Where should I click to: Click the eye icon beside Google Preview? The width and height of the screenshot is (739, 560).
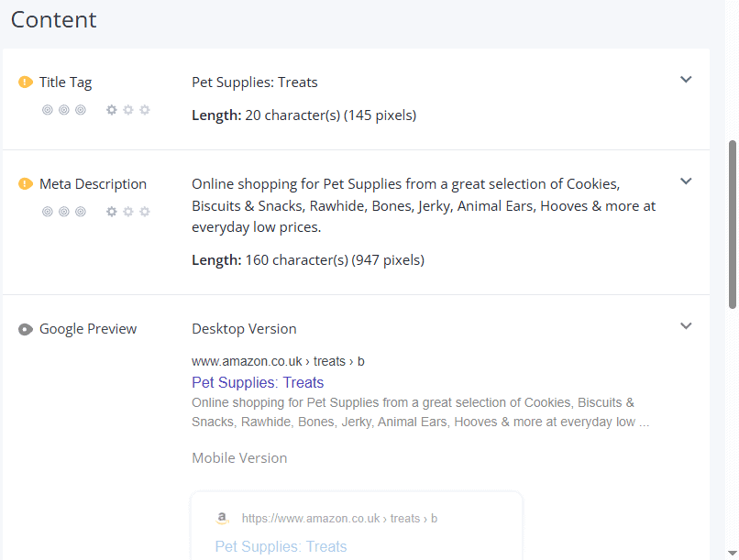click(x=25, y=328)
